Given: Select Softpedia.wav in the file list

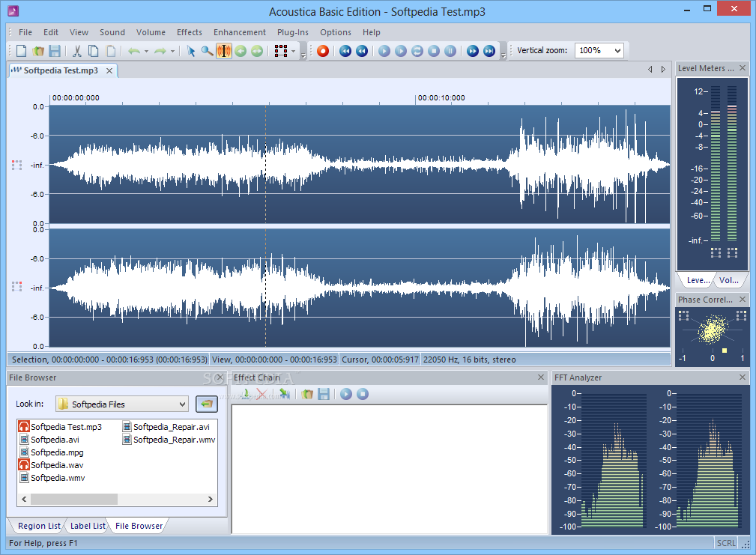Looking at the screenshot, I should click(x=56, y=465).
